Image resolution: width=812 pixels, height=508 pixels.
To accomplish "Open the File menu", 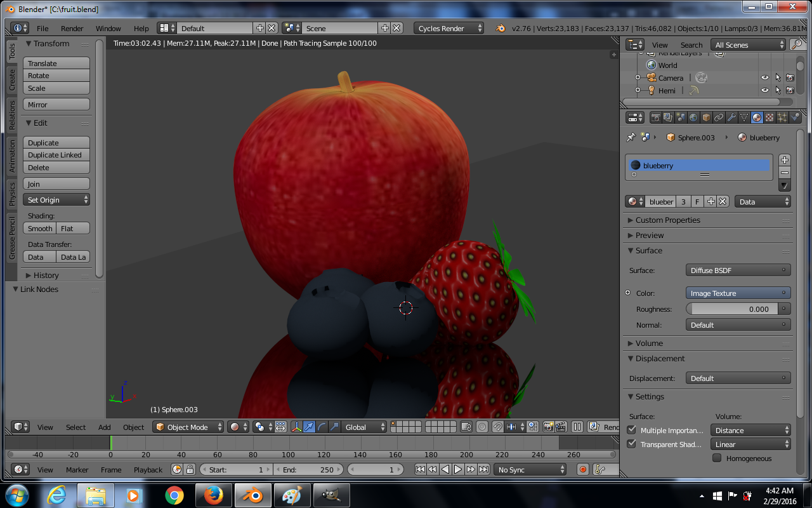I will click(43, 28).
